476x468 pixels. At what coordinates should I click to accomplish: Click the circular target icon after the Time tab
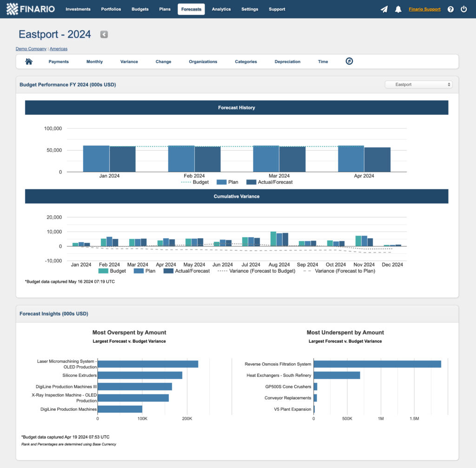pyautogui.click(x=349, y=61)
